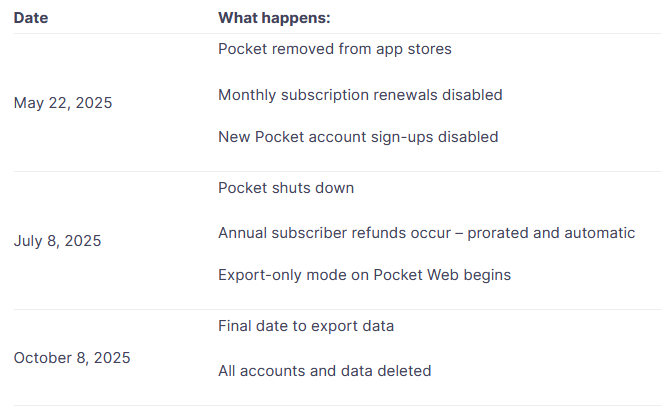Viewport: 661px width, 415px height.
Task: Select the July 8, 2025 date cell
Action: 57,241
